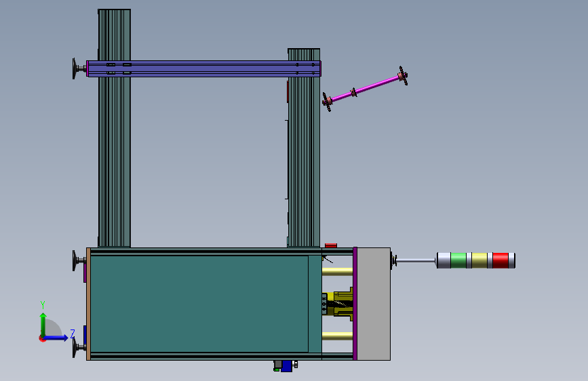Select the lower yellow guide rod

tap(338, 336)
